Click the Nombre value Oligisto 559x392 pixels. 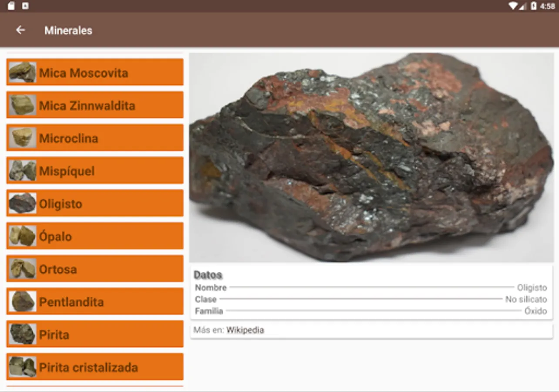point(532,287)
